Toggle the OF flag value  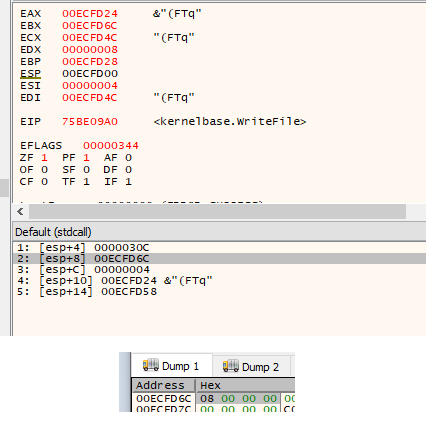[x=44, y=170]
